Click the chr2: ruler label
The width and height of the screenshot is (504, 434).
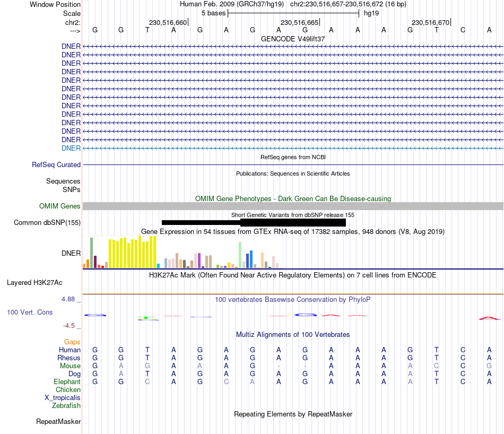pyautogui.click(x=73, y=22)
